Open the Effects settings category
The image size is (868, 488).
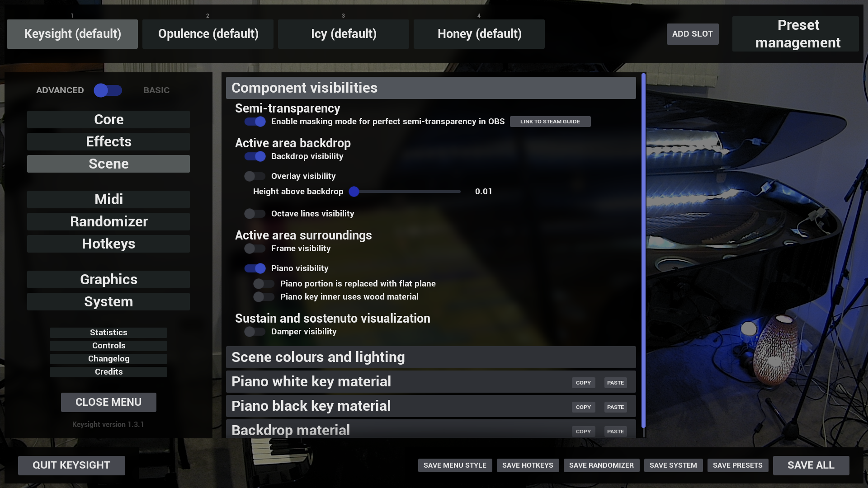click(x=108, y=142)
